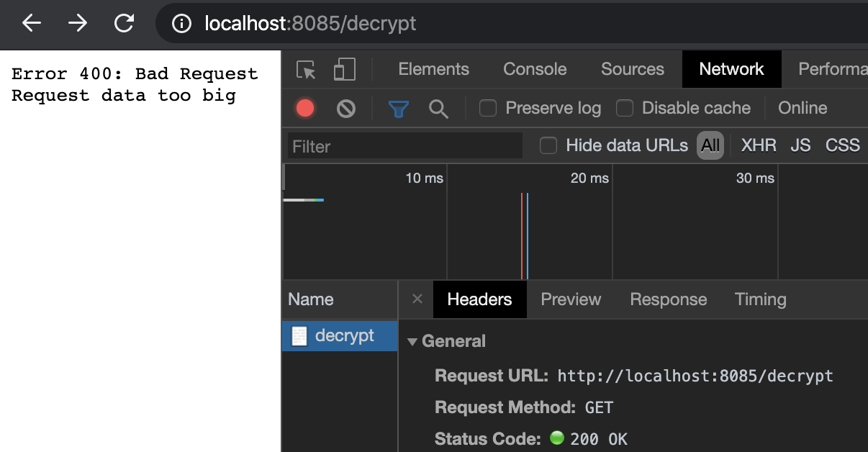This screenshot has width=868, height=452.
Task: Click the network search magnifier icon
Action: point(439,108)
